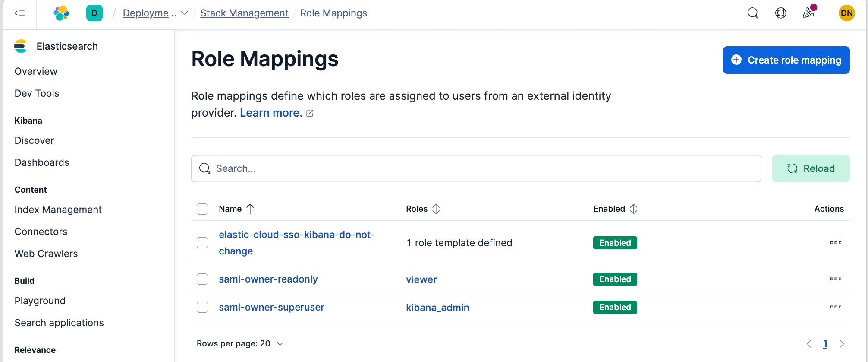Viewport: 868px width, 362px height.
Task: Follow the Learn more link
Action: pyautogui.click(x=271, y=113)
